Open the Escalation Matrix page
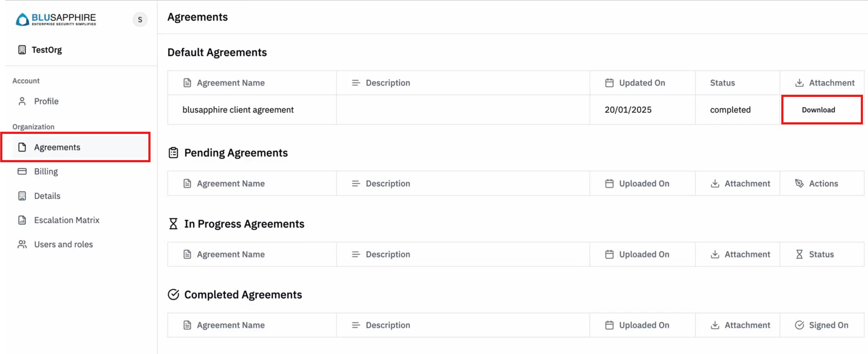This screenshot has width=868, height=354. [x=67, y=220]
